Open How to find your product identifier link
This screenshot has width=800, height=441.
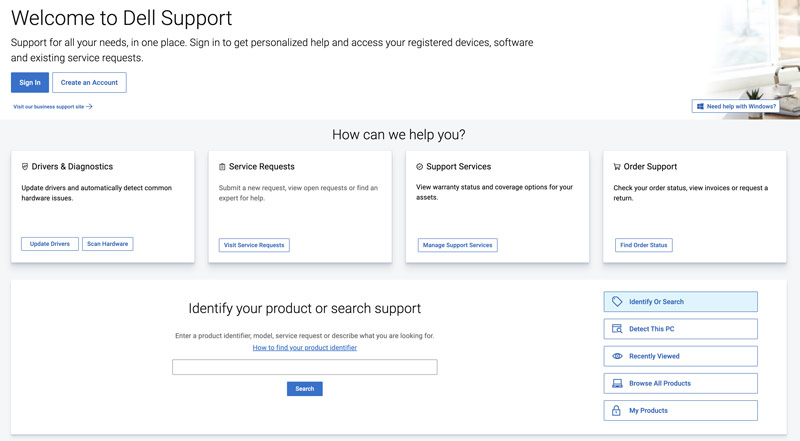pyautogui.click(x=305, y=348)
